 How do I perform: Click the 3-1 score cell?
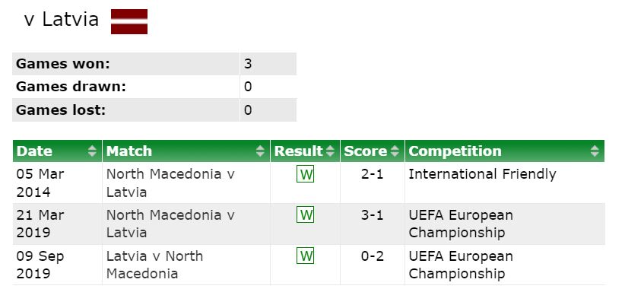(372, 215)
